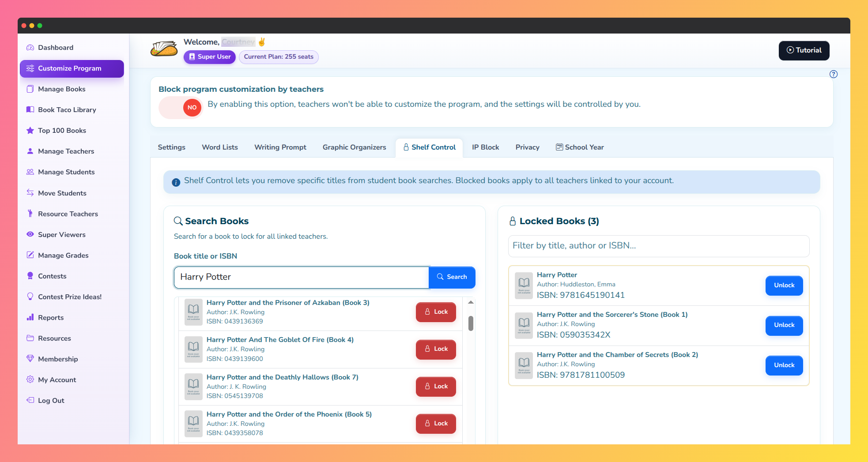The image size is (868, 462).
Task: Click the blue Search button
Action: point(452,277)
